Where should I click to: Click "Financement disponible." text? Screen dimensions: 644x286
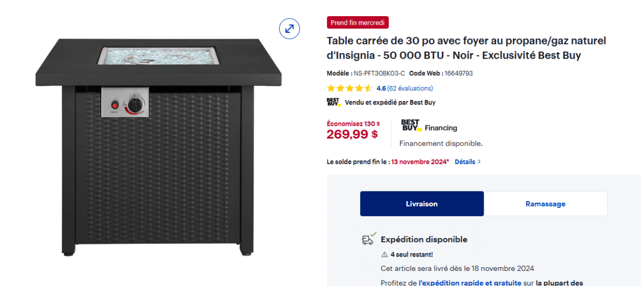point(441,144)
